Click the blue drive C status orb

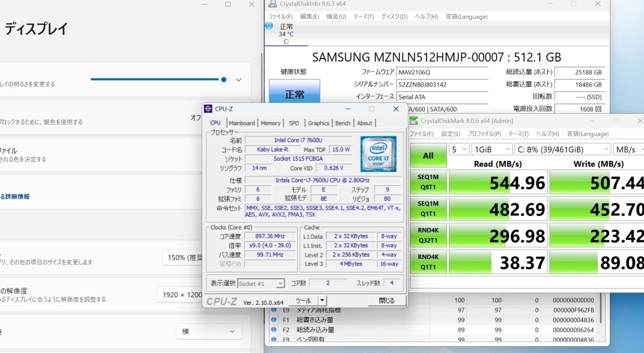pyautogui.click(x=269, y=26)
